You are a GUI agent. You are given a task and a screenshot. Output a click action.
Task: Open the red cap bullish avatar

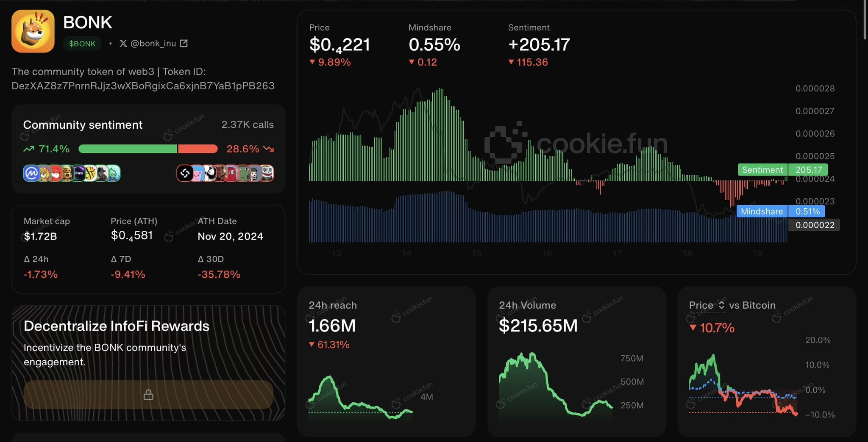56,173
